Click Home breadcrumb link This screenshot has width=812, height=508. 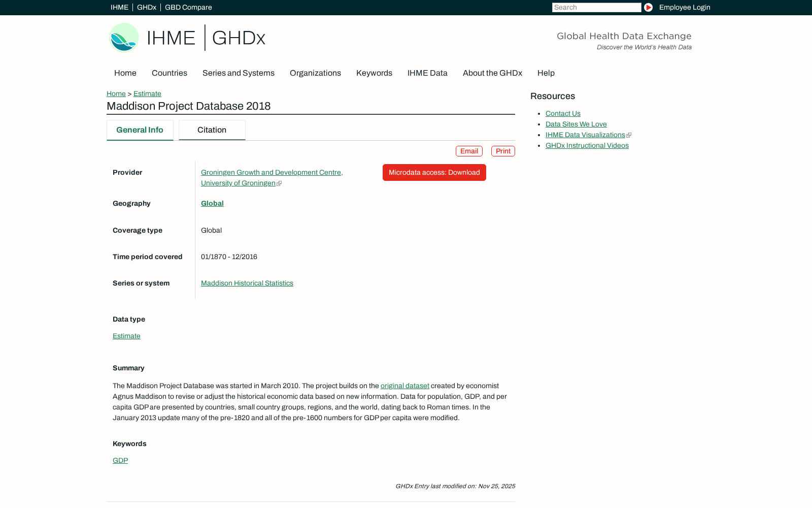(x=116, y=94)
